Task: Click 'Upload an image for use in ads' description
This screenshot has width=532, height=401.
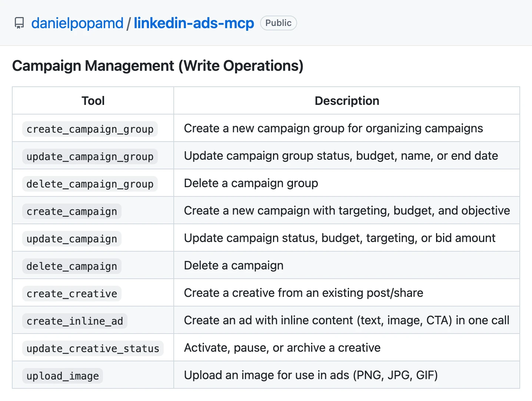Action: [311, 375]
